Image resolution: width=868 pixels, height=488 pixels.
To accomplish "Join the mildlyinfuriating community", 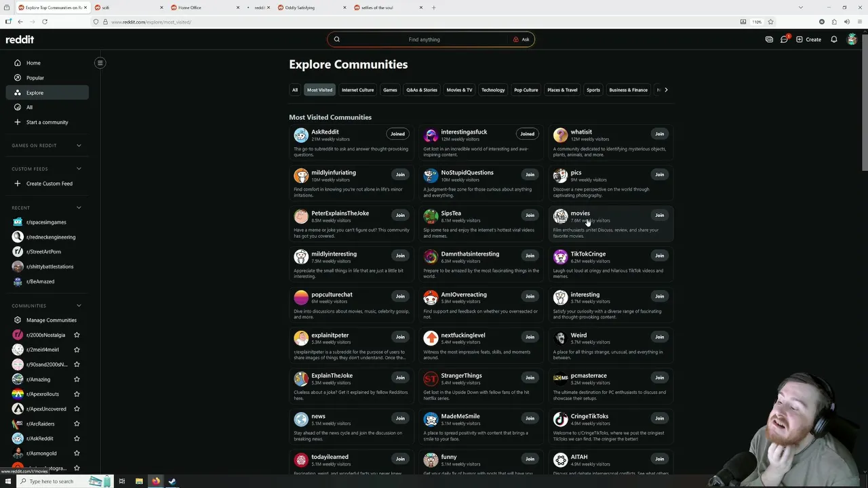I will (400, 174).
